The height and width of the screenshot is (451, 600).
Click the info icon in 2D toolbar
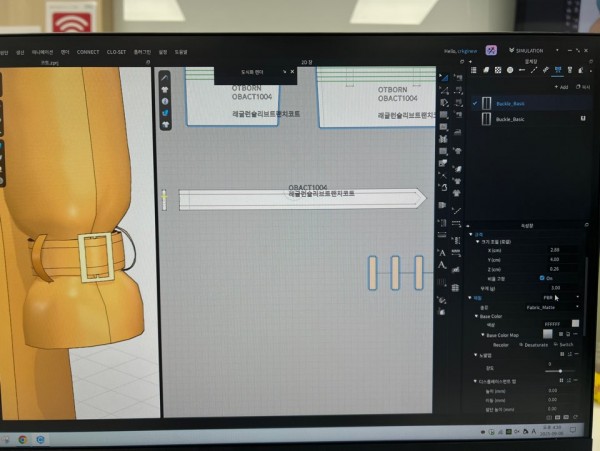pos(164,101)
